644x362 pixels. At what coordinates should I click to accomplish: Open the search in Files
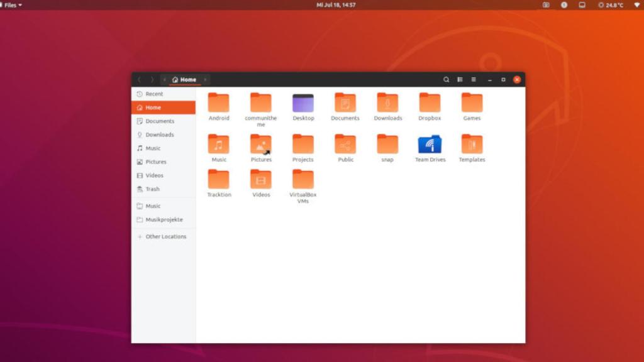446,80
